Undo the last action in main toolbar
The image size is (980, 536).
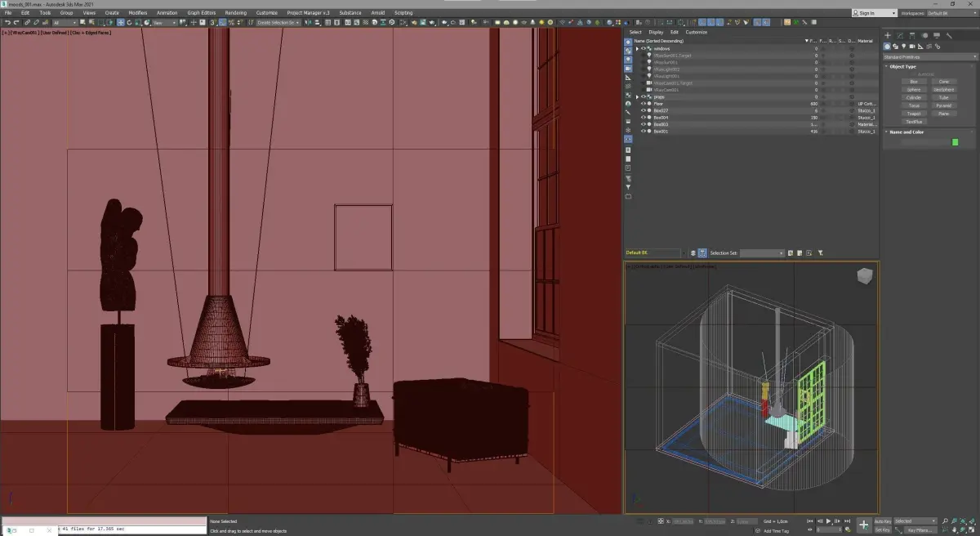coord(7,22)
